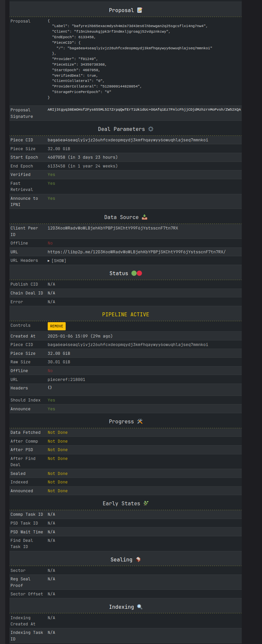The height and width of the screenshot is (644, 262).
Task: Click the gear icon next to Deal Parameters
Action: tap(151, 129)
